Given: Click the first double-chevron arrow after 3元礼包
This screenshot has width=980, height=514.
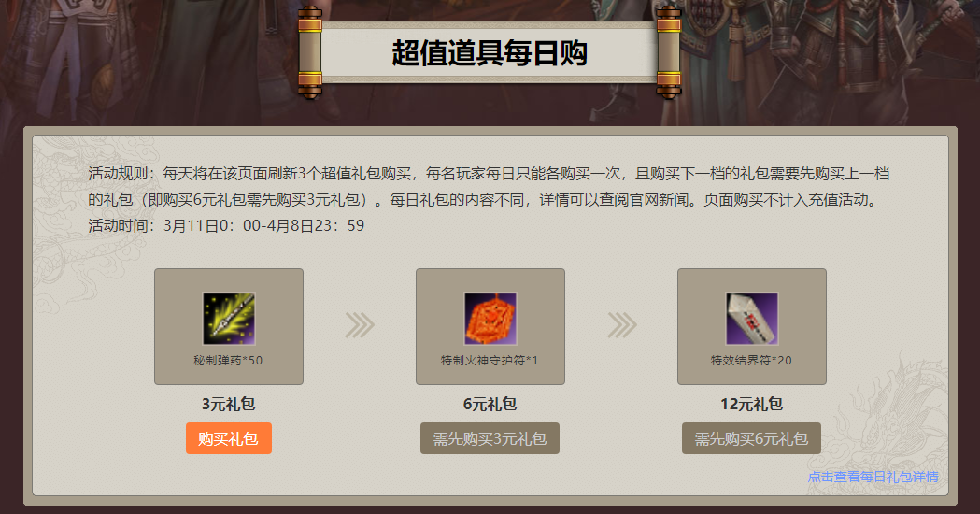Looking at the screenshot, I should click(360, 325).
